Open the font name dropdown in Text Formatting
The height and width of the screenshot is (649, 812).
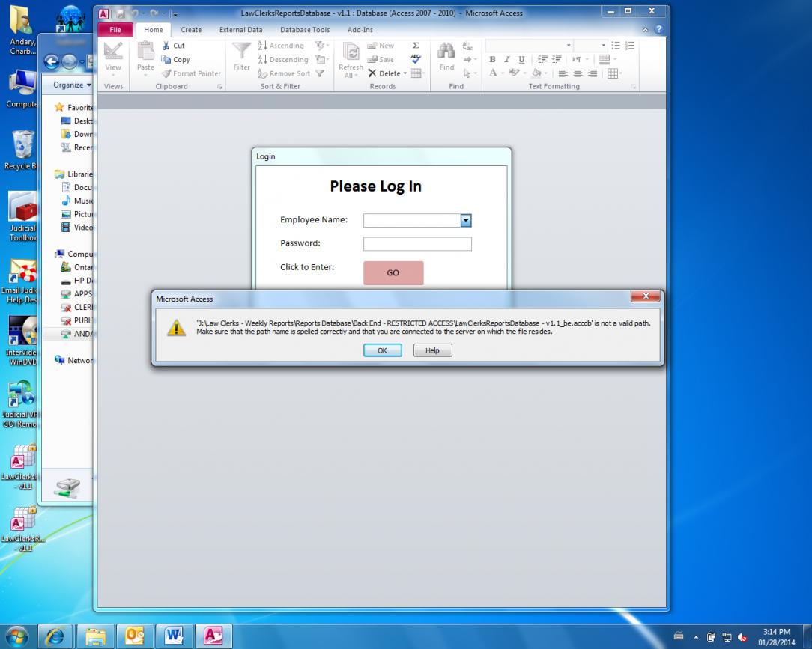[x=569, y=46]
